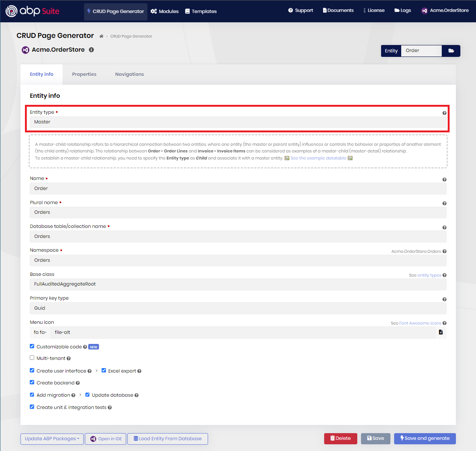Click help icon beside Multi-tenant
The height and width of the screenshot is (451, 476).
68,358
